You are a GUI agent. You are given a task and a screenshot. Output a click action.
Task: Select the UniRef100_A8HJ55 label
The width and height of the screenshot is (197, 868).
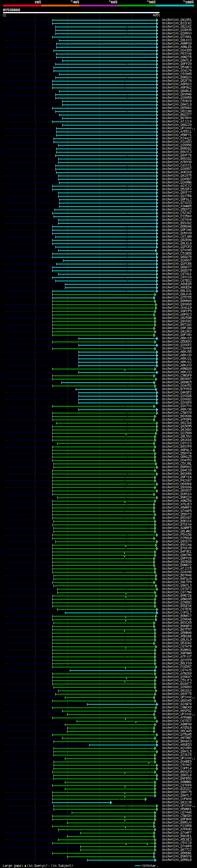point(176,351)
